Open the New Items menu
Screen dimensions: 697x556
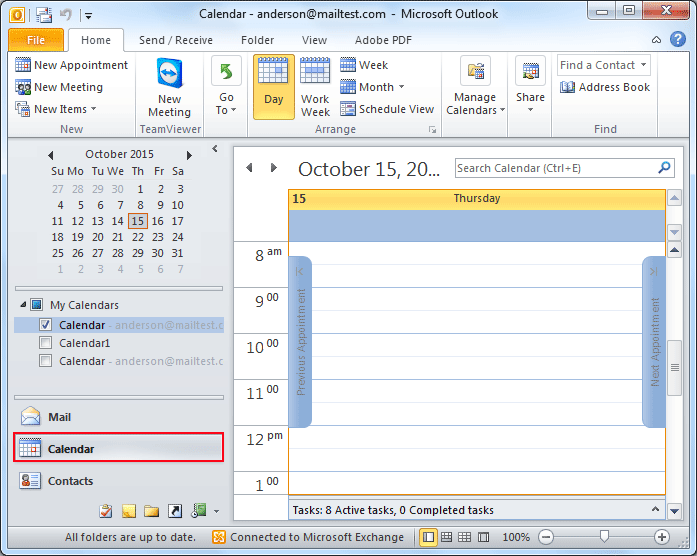pos(56,109)
